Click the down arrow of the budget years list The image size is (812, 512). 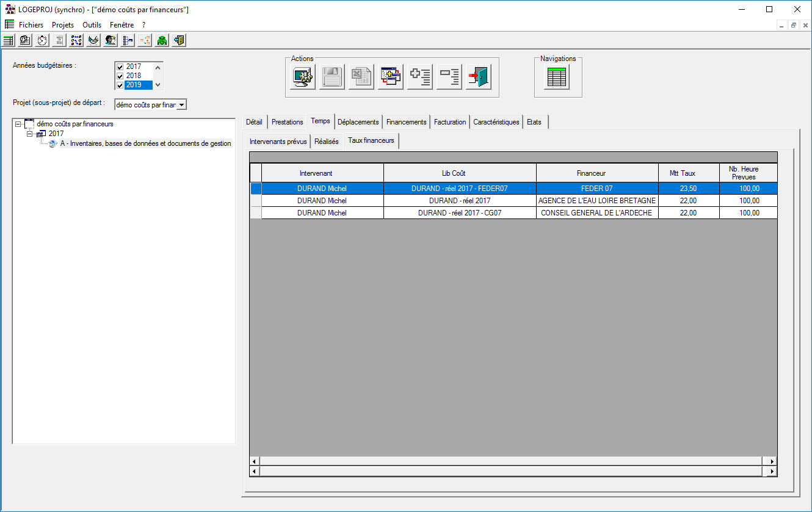point(158,85)
